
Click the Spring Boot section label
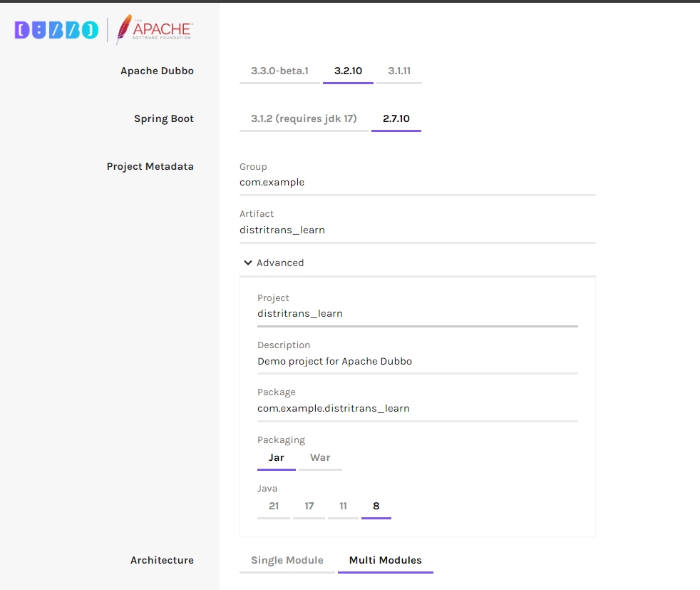point(164,119)
